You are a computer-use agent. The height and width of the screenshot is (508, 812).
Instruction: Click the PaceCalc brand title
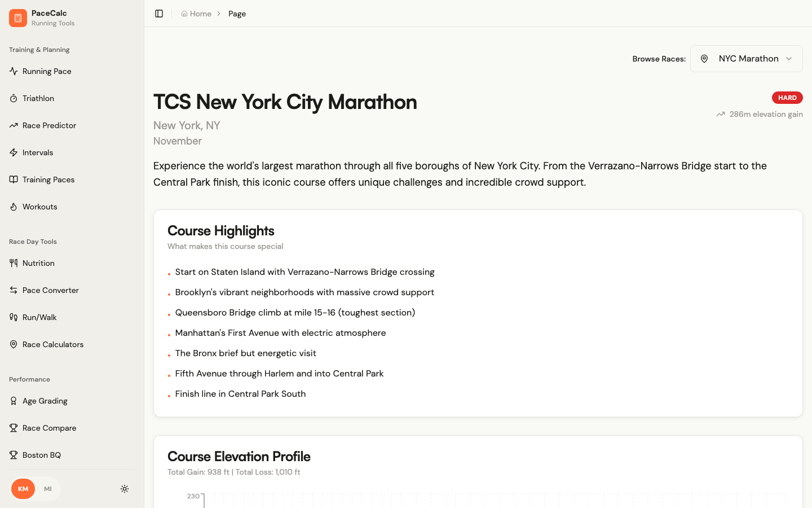coord(49,13)
